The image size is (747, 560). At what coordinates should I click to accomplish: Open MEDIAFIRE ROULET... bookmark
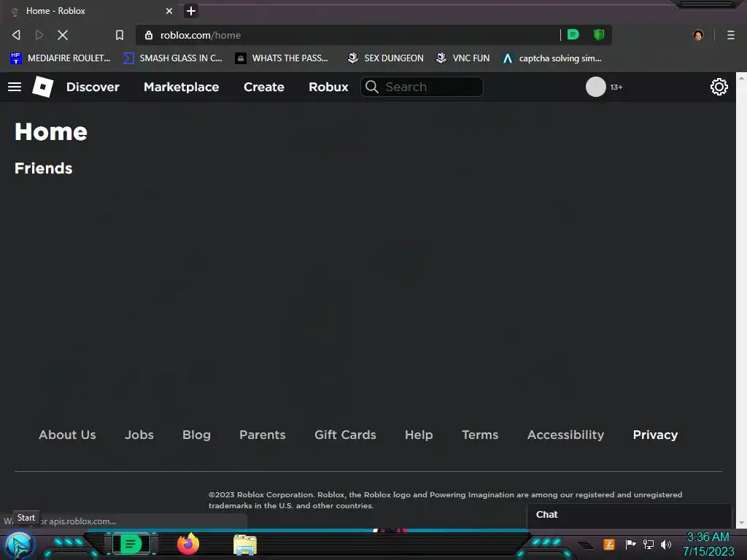tap(60, 58)
